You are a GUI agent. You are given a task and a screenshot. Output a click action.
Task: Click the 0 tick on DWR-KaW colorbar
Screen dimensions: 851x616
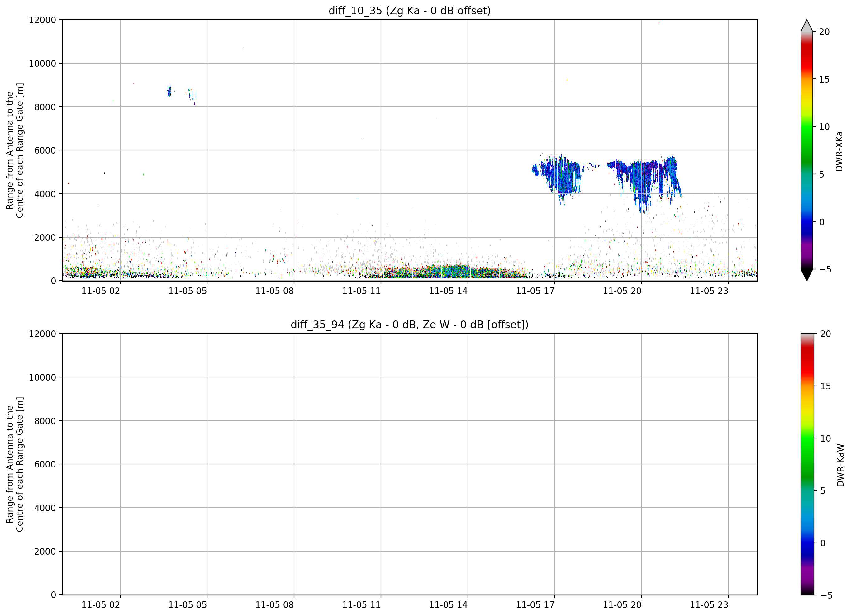823,543
